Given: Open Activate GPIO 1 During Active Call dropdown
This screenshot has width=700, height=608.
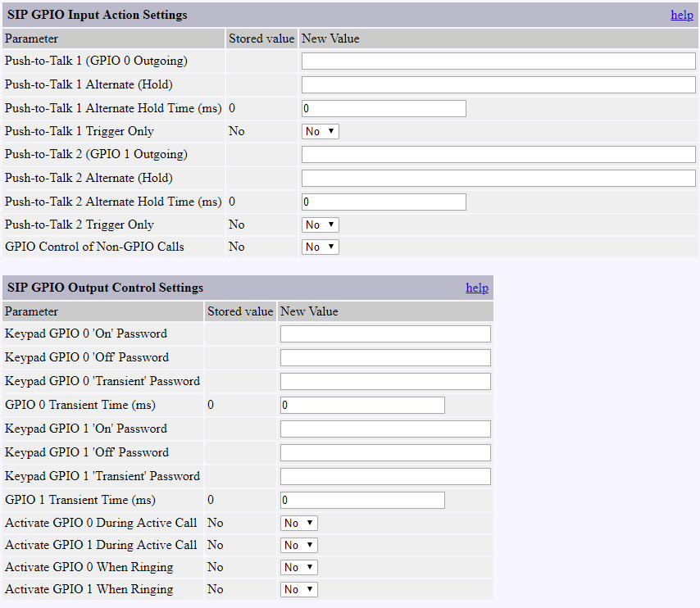Looking at the screenshot, I should pos(298,545).
